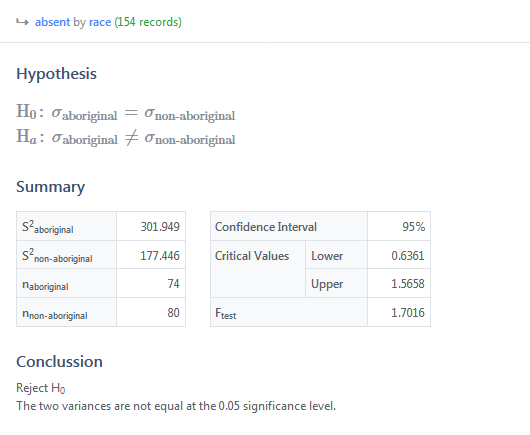This screenshot has height=435, width=530.
Task: Select the 'two variances are not equal' sentence
Action: click(176, 406)
